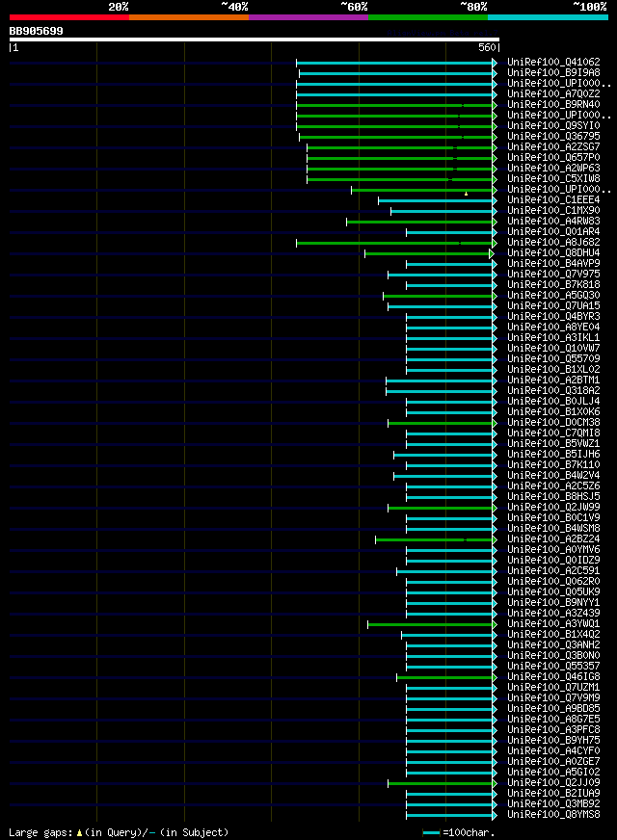The height and width of the screenshot is (840, 617).
Task: Click the green alignment bar for UniRef100_A4RW83
Action: [x=422, y=223]
